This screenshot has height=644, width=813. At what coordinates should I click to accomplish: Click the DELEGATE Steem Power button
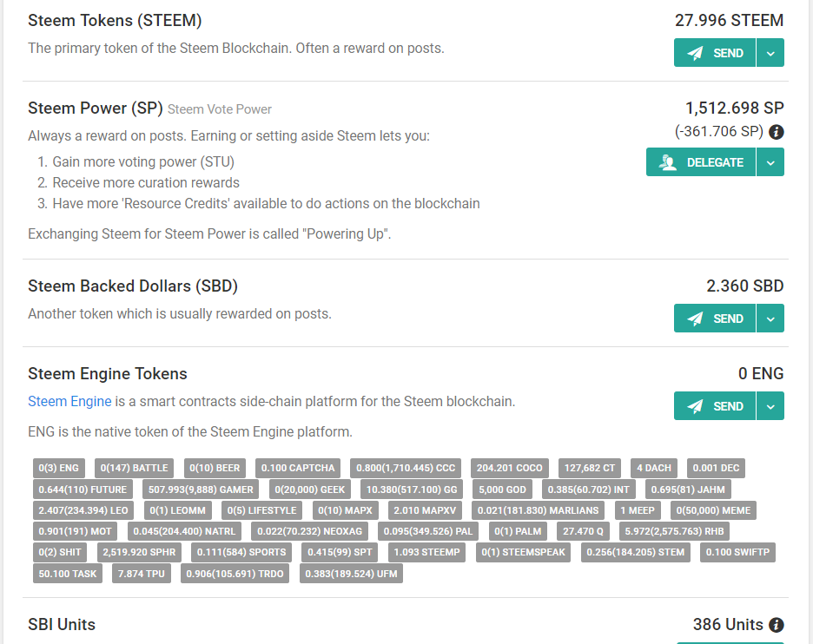[700, 162]
